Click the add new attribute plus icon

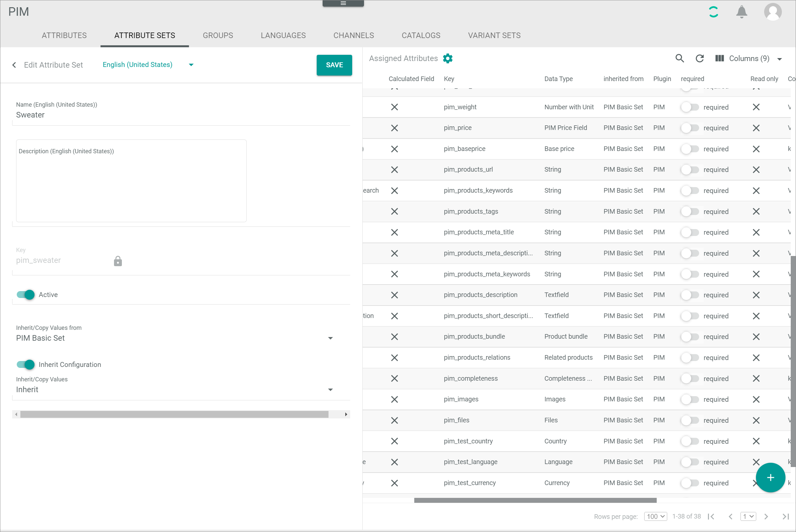770,478
